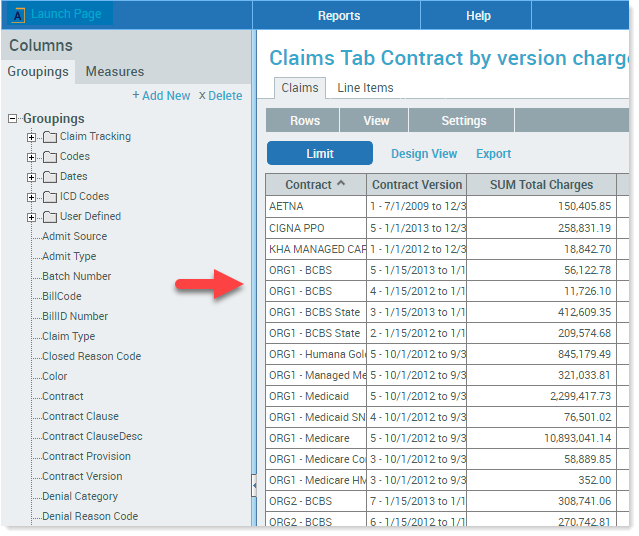Open Design View link

424,154
